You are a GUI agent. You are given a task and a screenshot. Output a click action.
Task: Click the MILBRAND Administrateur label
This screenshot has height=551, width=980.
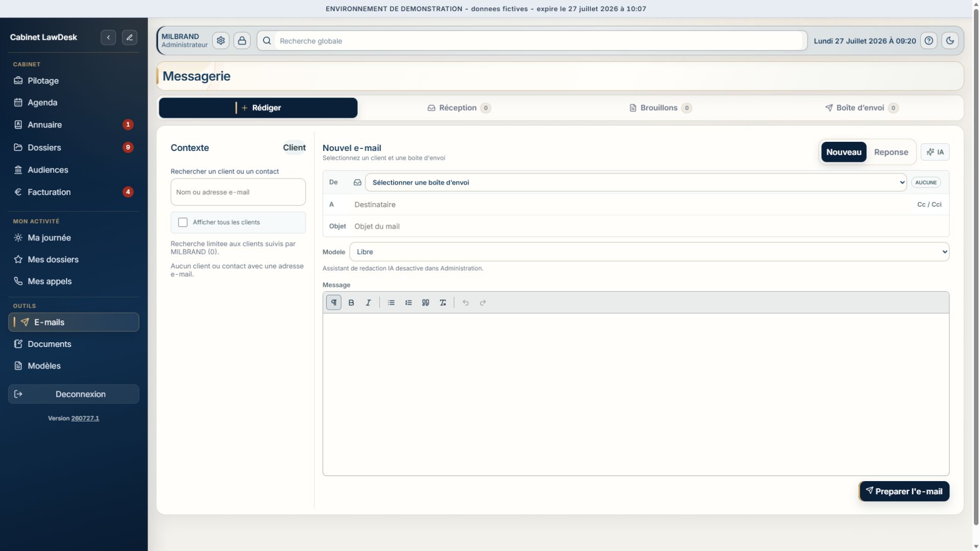(x=184, y=40)
